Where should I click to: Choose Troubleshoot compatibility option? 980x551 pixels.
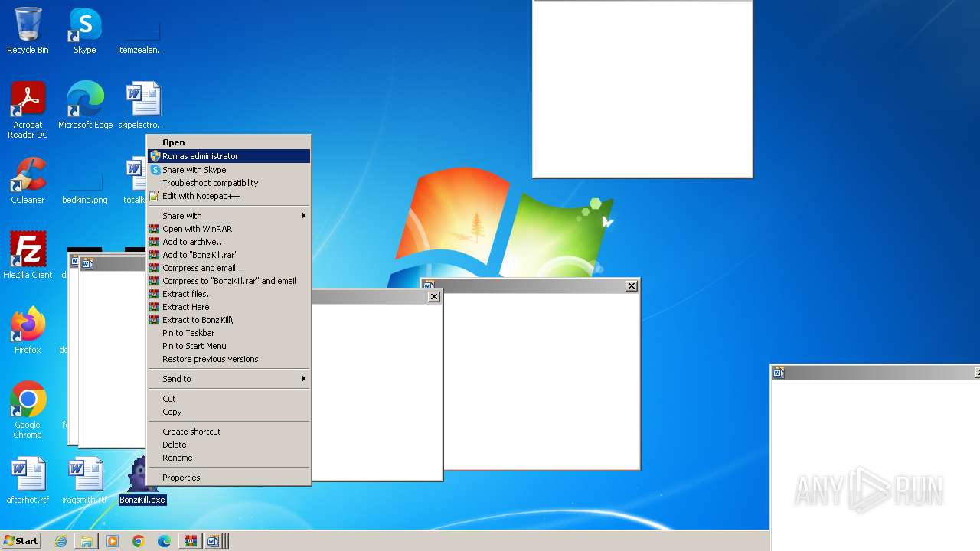point(229,183)
